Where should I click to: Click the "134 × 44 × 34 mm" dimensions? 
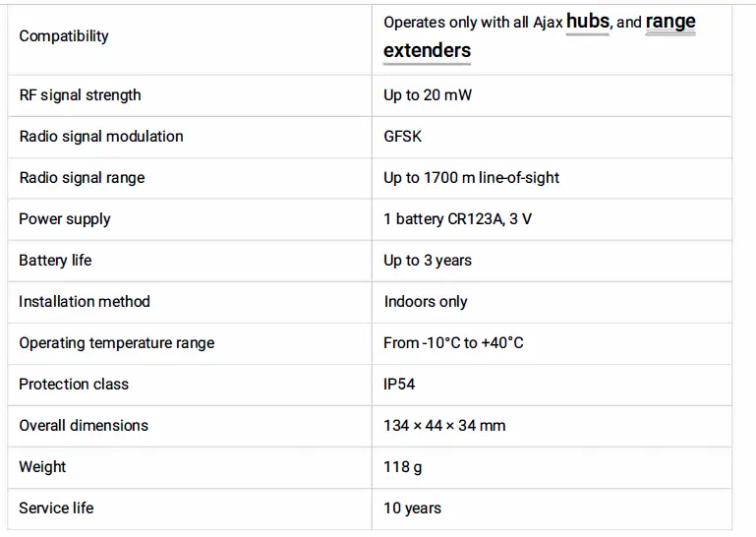(x=444, y=426)
